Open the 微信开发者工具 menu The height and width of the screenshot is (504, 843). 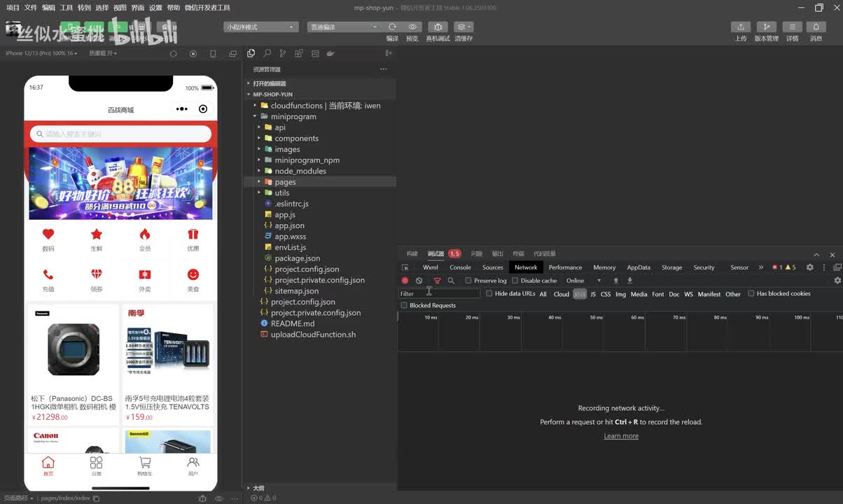(x=207, y=8)
